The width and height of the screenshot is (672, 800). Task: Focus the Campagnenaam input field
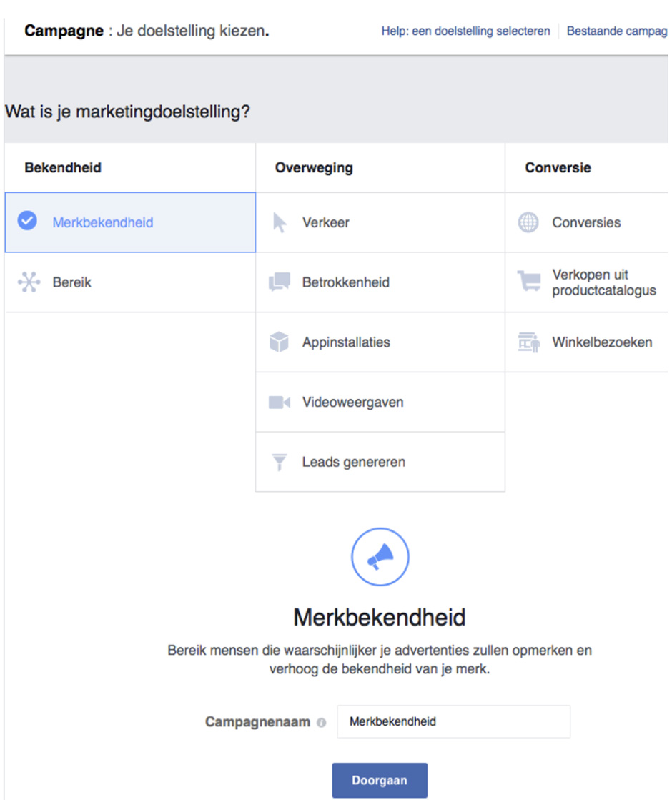click(x=454, y=721)
